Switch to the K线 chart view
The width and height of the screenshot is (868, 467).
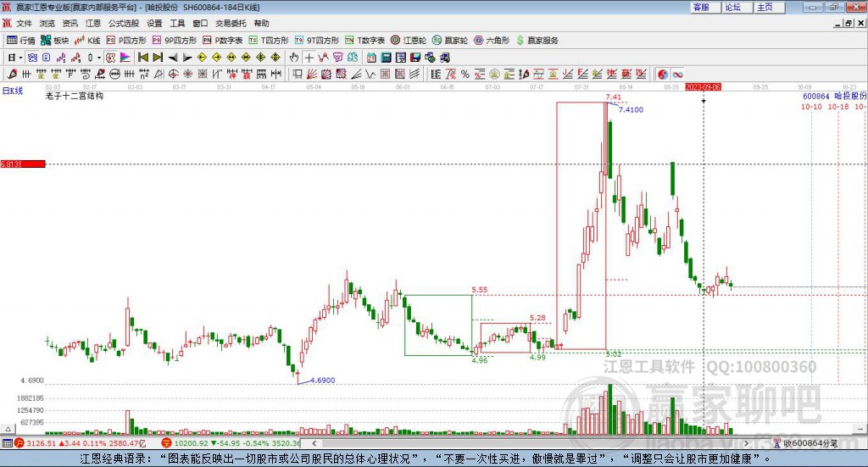[x=87, y=41]
